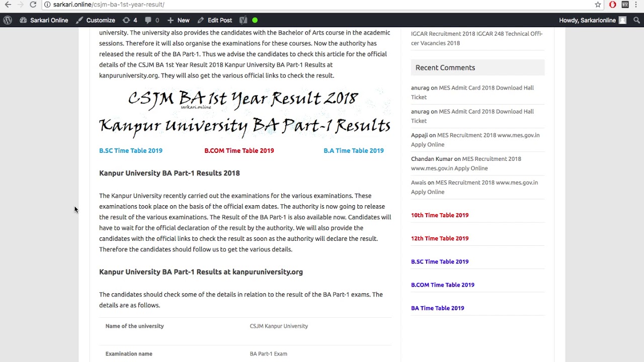Image resolution: width=644 pixels, height=362 pixels.
Task: Open comments moderation showing 0
Action: click(152, 20)
